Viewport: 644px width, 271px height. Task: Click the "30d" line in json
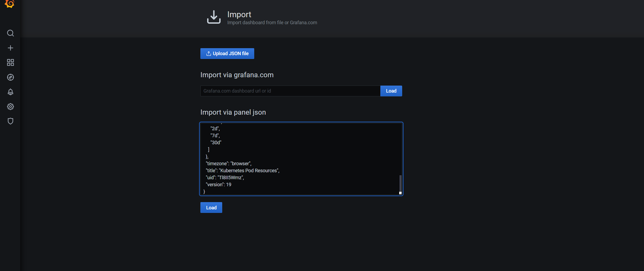pos(216,143)
